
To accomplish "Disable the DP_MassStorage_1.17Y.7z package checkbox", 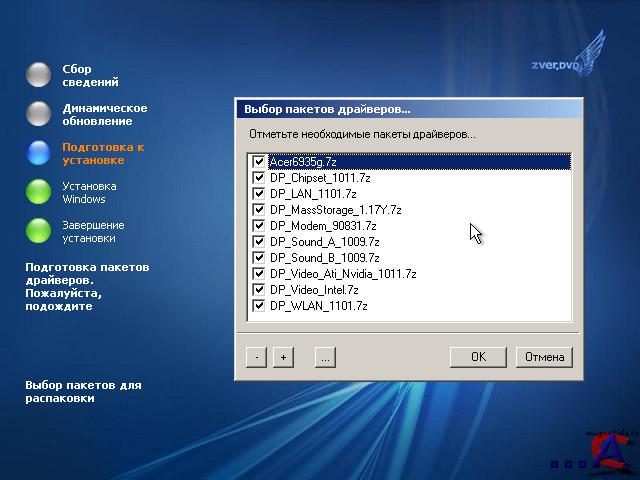I will click(260, 209).
